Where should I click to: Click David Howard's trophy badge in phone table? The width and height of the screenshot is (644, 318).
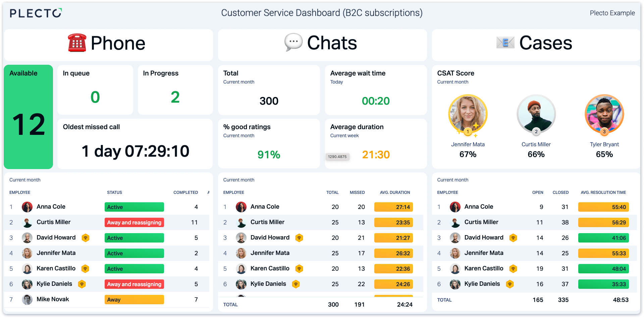(86, 238)
